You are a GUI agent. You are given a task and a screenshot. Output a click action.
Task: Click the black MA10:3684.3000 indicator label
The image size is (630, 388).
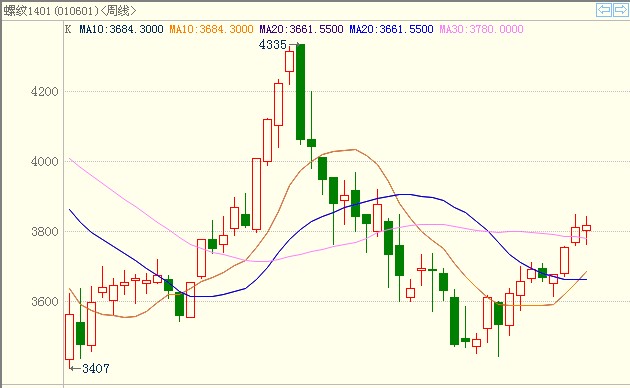coord(121,29)
